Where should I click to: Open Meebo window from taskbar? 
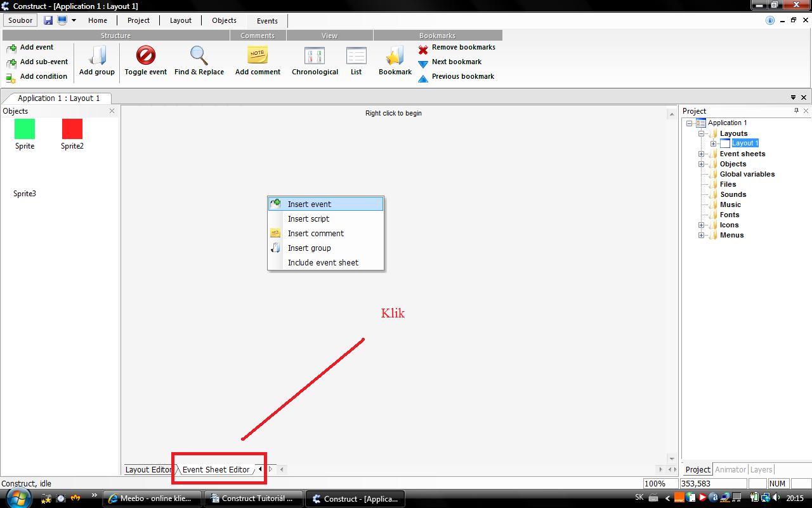coord(151,498)
